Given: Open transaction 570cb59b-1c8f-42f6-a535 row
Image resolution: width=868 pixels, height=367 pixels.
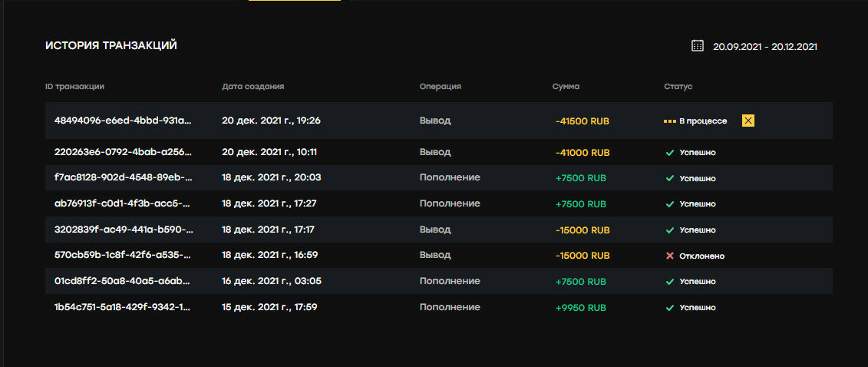Looking at the screenshot, I should point(123,256).
